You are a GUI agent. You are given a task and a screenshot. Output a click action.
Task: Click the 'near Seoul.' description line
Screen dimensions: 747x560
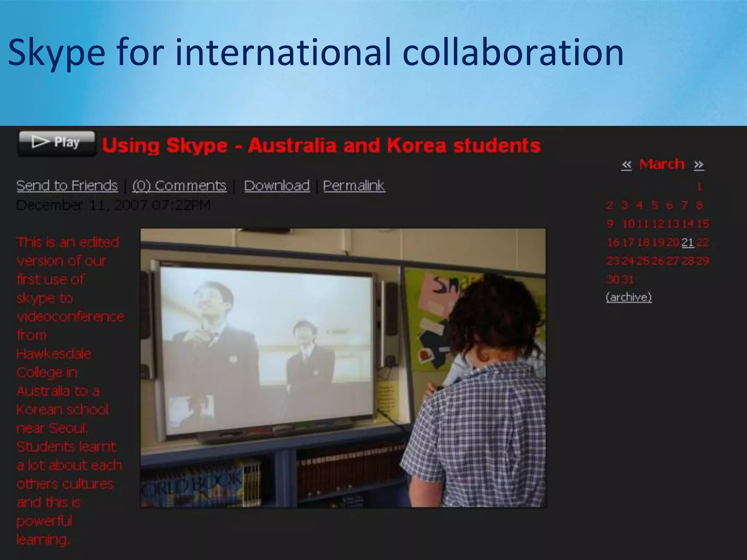point(52,428)
